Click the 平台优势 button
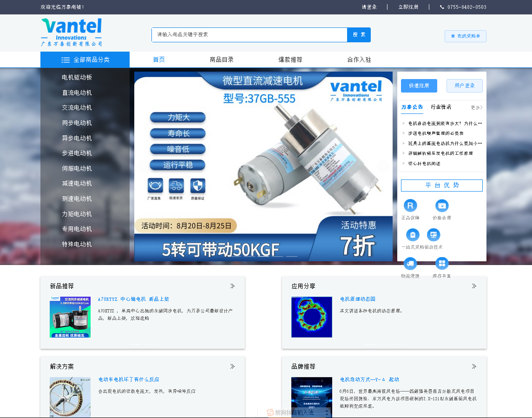Viewport: 532px width, 418px height. tap(442, 186)
